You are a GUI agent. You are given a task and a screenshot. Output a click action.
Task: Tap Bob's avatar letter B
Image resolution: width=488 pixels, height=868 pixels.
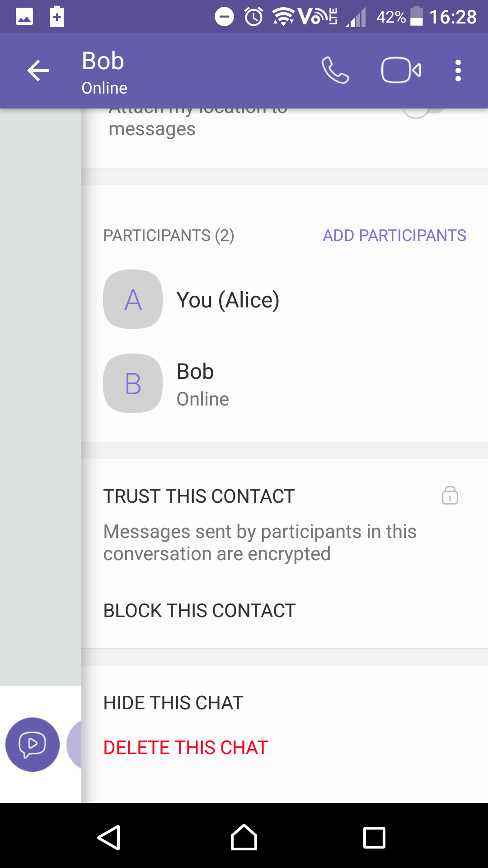coord(133,383)
